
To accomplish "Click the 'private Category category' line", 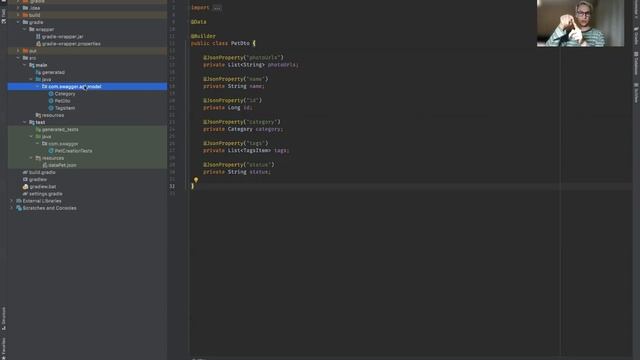I will pos(243,129).
